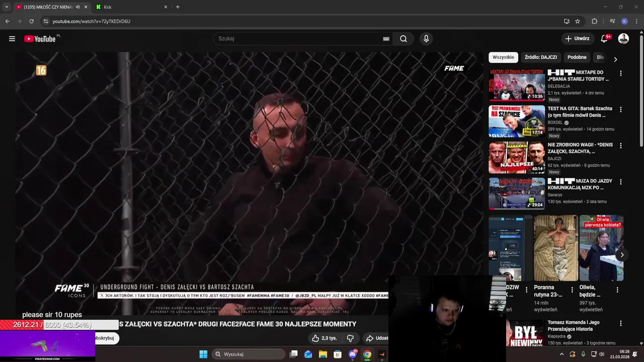Open options for MUZA DO JAZDY video
The width and height of the screenshot is (644, 362).
pos(620,182)
